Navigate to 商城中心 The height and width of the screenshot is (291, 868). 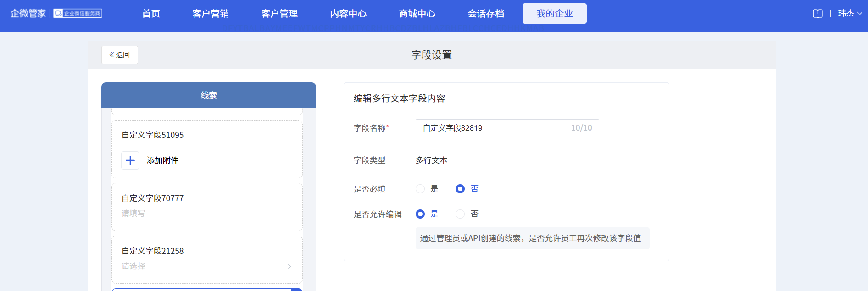tap(417, 14)
